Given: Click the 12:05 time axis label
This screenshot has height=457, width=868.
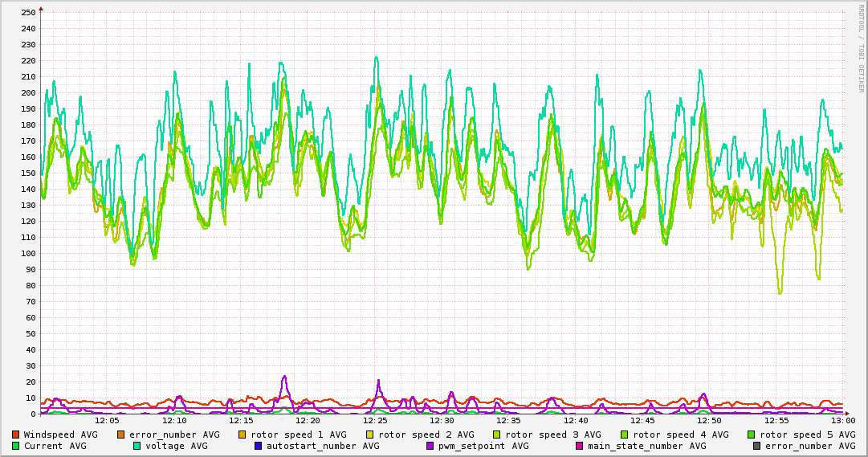Looking at the screenshot, I should pos(108,421).
